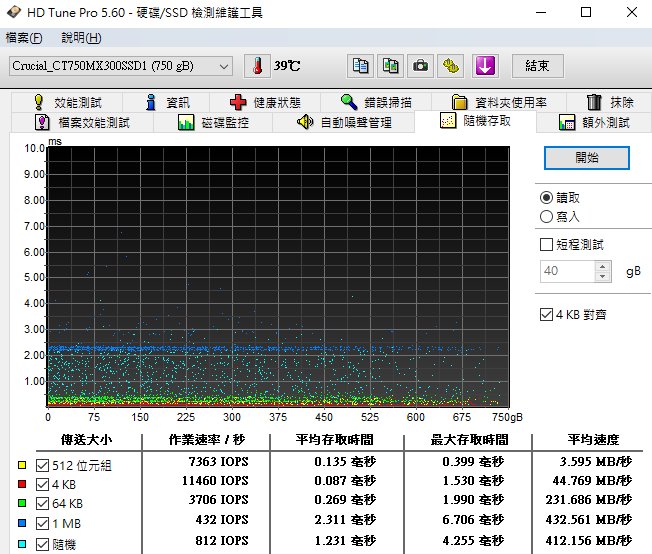Open the 檔案(F) menu
Viewport: 652px width, 554px height.
(x=24, y=38)
